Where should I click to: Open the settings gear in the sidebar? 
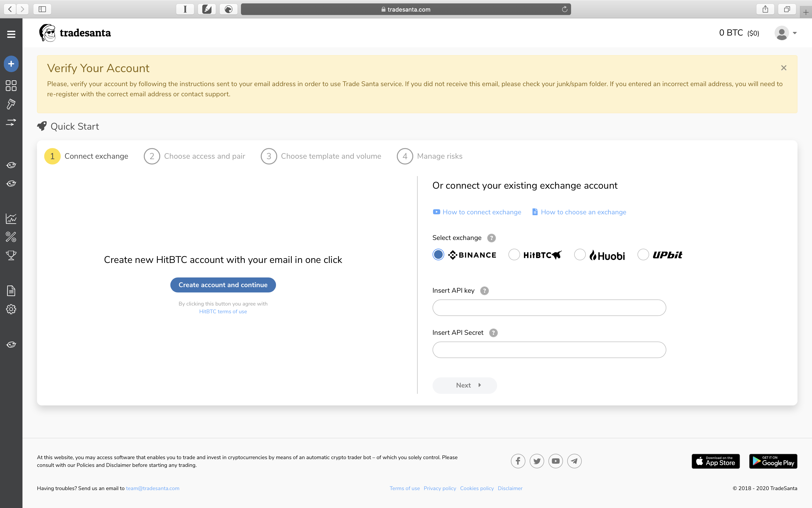tap(11, 309)
